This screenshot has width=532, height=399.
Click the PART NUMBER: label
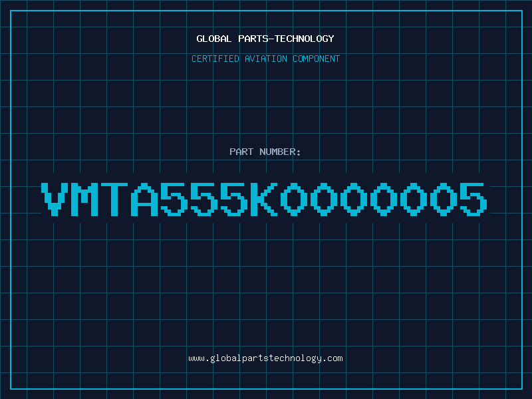(x=265, y=152)
